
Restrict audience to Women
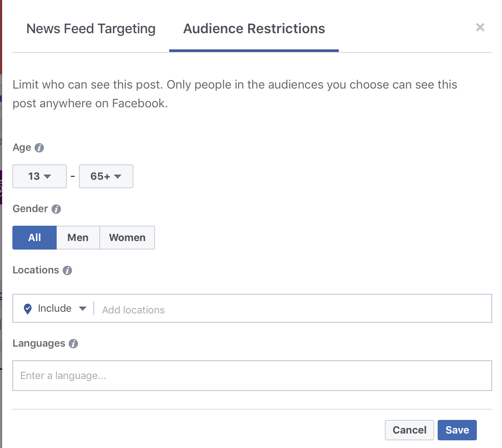tap(127, 238)
